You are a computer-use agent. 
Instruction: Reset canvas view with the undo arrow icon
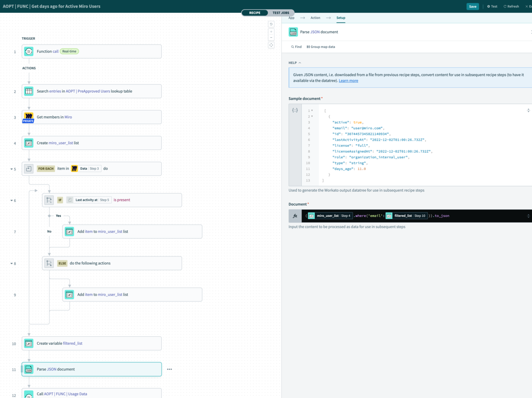271,24
